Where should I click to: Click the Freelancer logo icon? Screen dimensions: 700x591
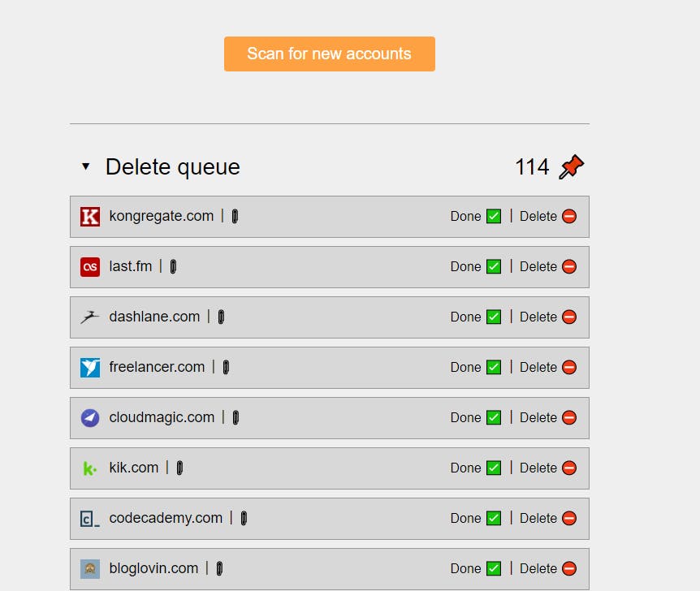point(89,367)
